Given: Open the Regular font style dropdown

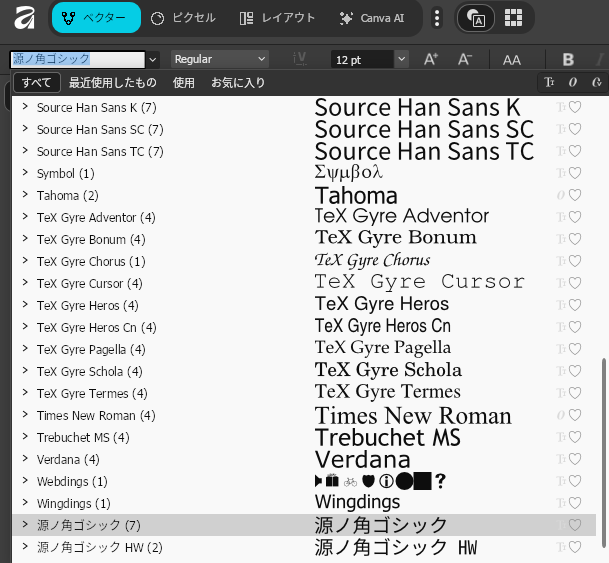Looking at the screenshot, I should pos(220,59).
